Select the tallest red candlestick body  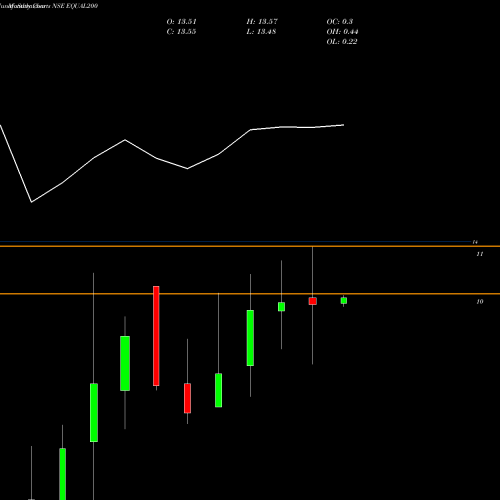coord(156,336)
